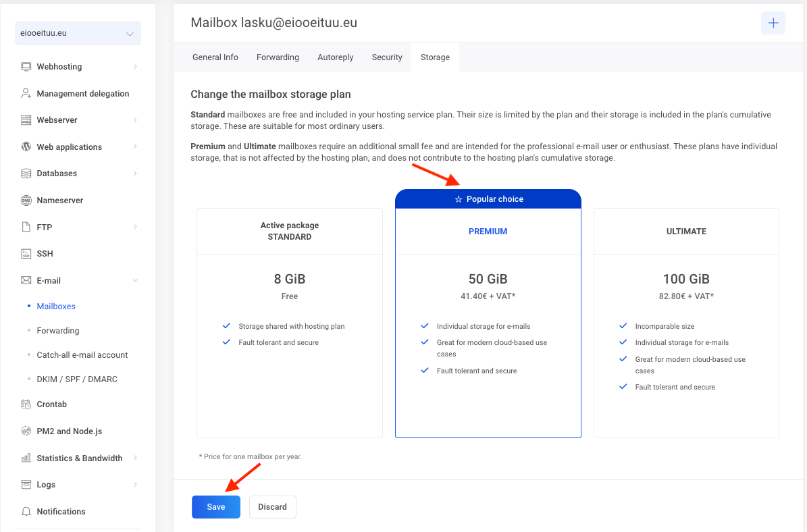
Task: Open the Security tab
Action: point(387,57)
